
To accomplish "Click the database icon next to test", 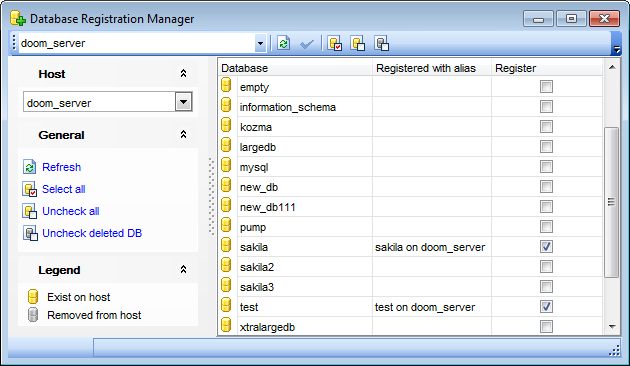I will [x=226, y=306].
